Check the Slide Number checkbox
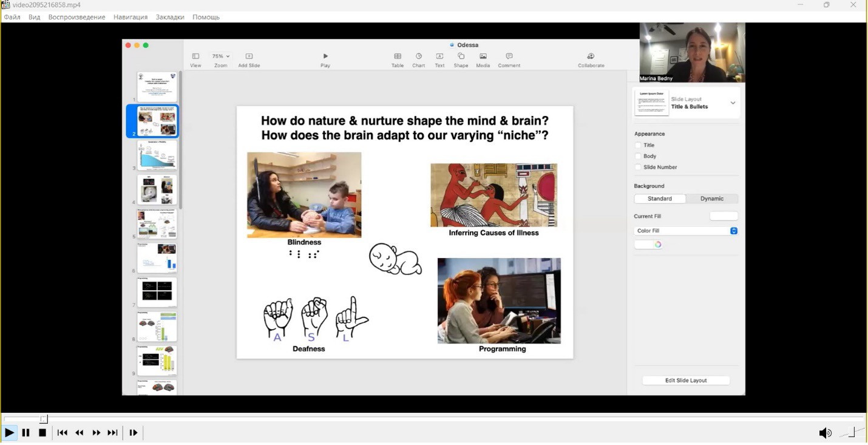The image size is (868, 445). [638, 168]
